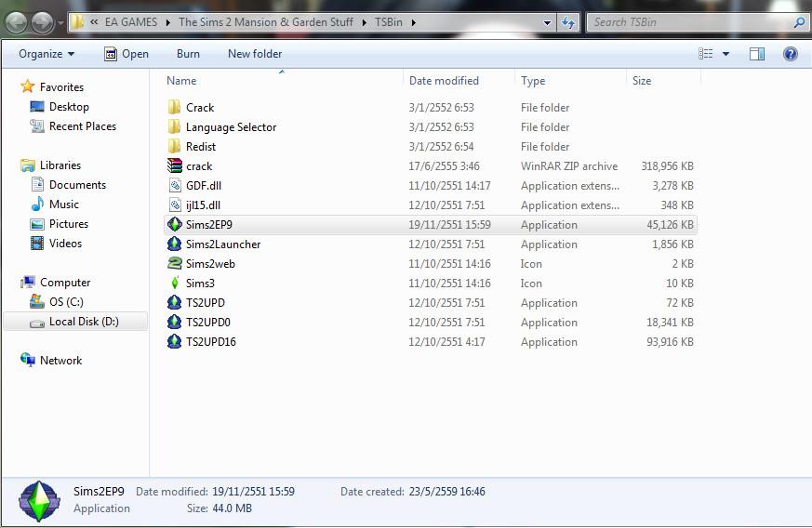Create a New folder from toolbar
The image size is (812, 528).
click(x=255, y=54)
